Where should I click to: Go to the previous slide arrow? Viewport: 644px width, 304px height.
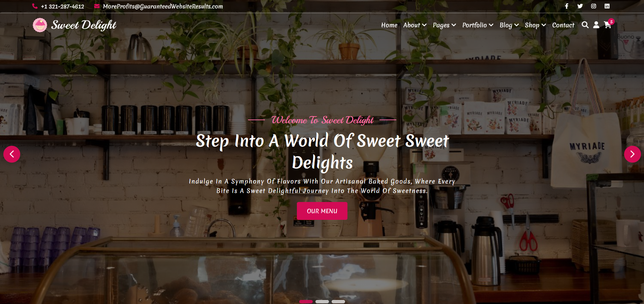tap(12, 154)
